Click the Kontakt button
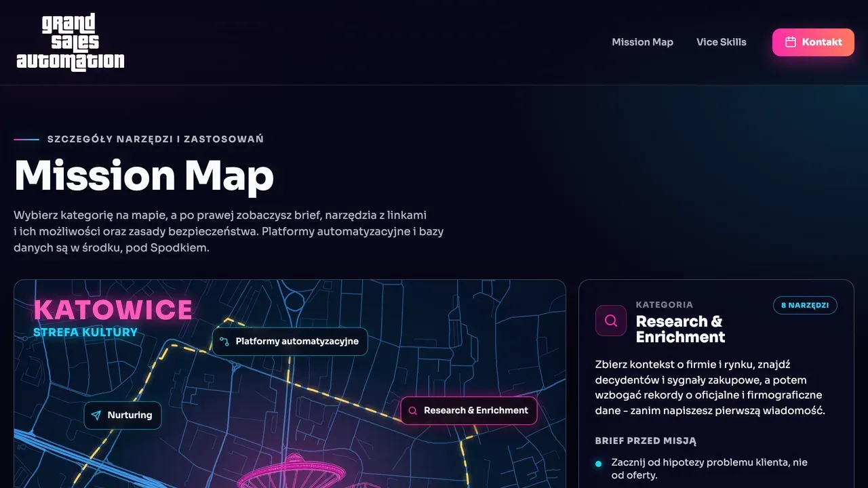The width and height of the screenshot is (868, 488). coord(813,42)
